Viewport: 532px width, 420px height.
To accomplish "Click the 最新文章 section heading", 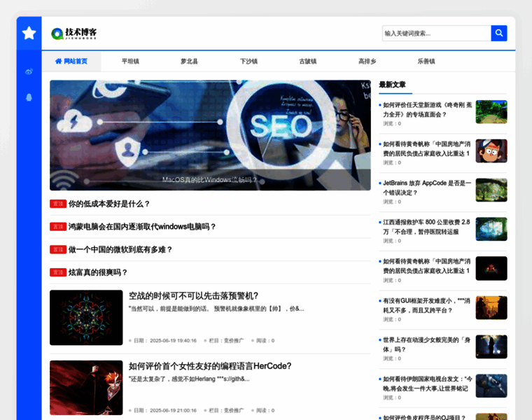I will pyautogui.click(x=392, y=85).
